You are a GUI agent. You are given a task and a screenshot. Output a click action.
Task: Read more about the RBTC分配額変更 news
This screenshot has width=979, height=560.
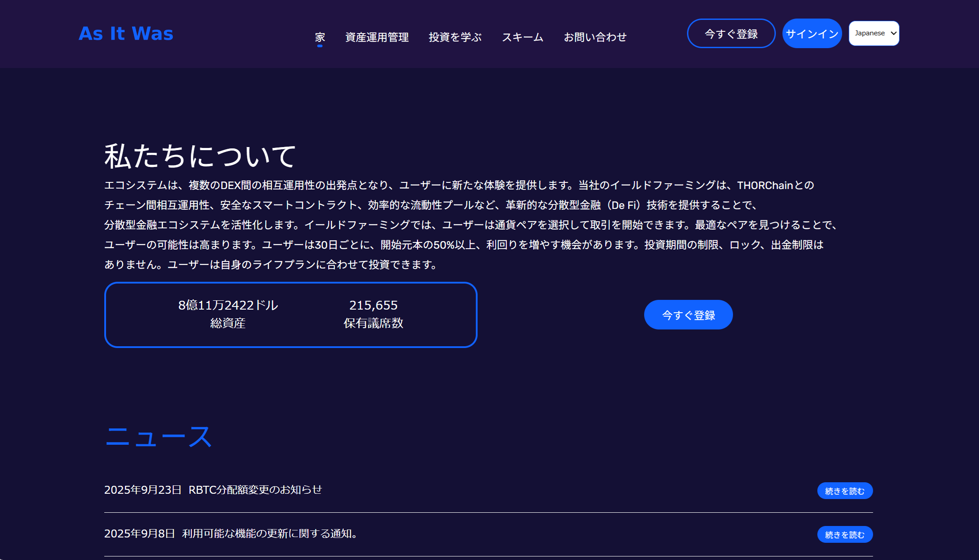coord(845,491)
